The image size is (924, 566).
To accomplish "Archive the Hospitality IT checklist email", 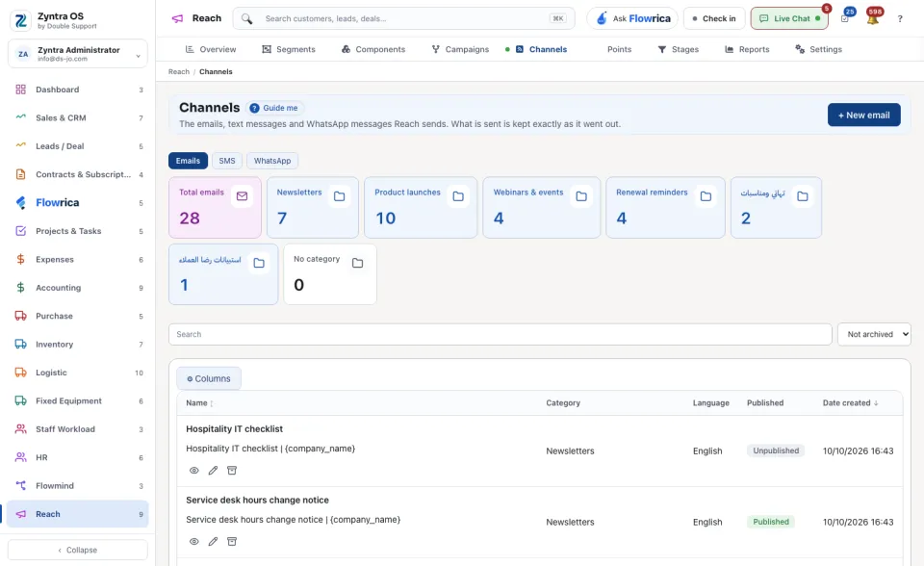I will coord(232,471).
